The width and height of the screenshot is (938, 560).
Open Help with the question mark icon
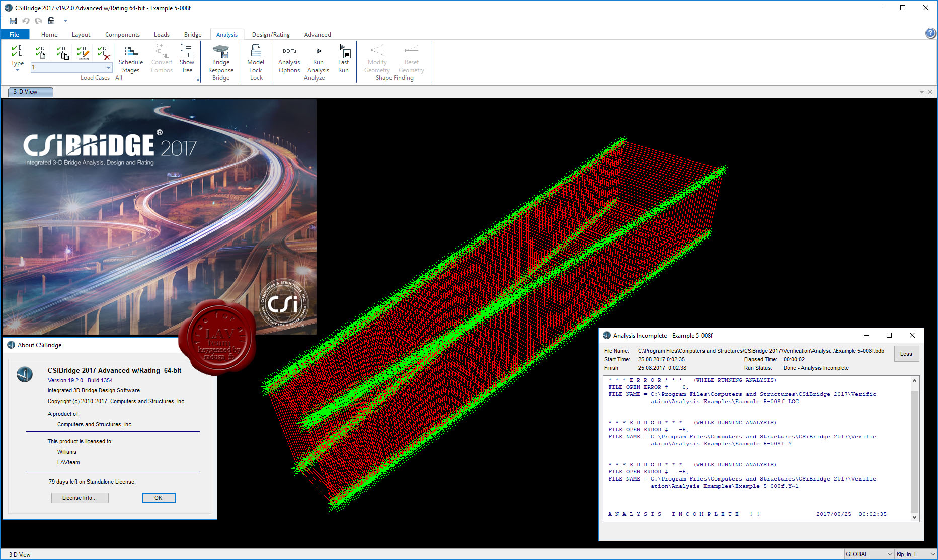click(930, 33)
